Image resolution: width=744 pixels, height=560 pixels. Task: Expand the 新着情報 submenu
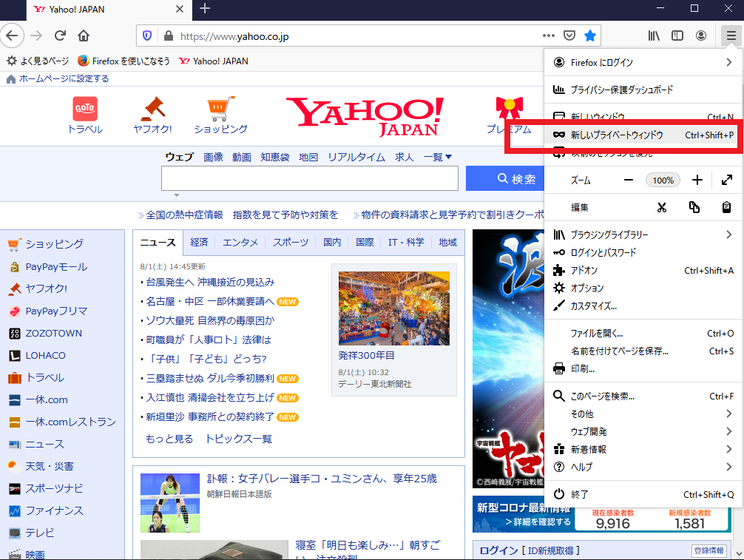(x=643, y=450)
